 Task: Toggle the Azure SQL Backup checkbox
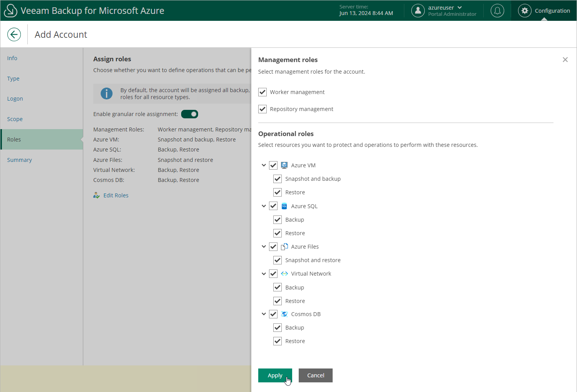tap(278, 220)
